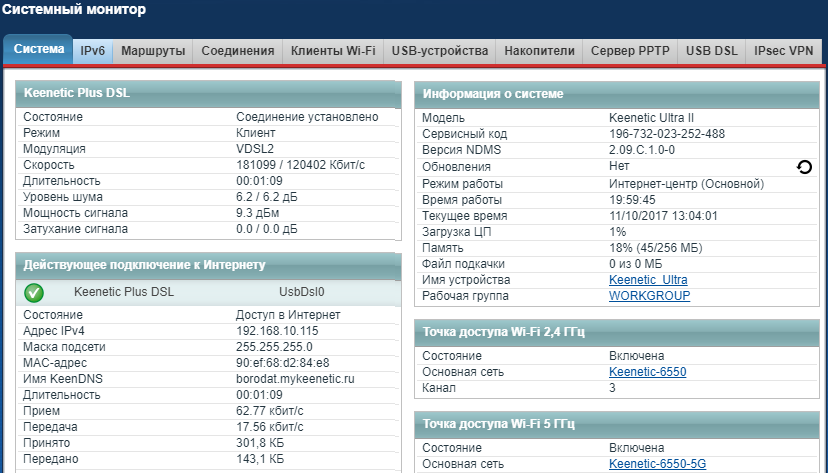Click the borodat.mykeenetic.ru KeenDNS name
This screenshot has width=828, height=473.
[295, 379]
